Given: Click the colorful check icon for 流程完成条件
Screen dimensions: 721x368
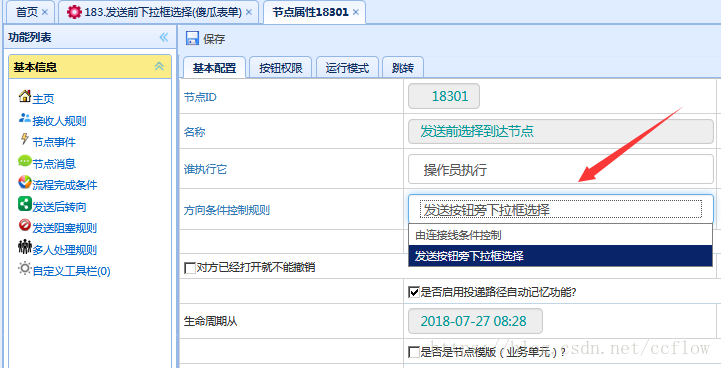Looking at the screenshot, I should (x=25, y=183).
